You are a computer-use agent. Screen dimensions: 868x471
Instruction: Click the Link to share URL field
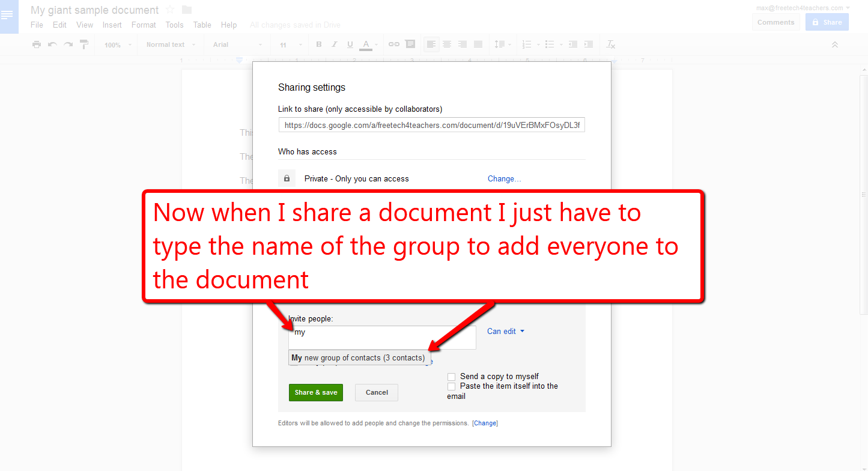(x=431, y=125)
